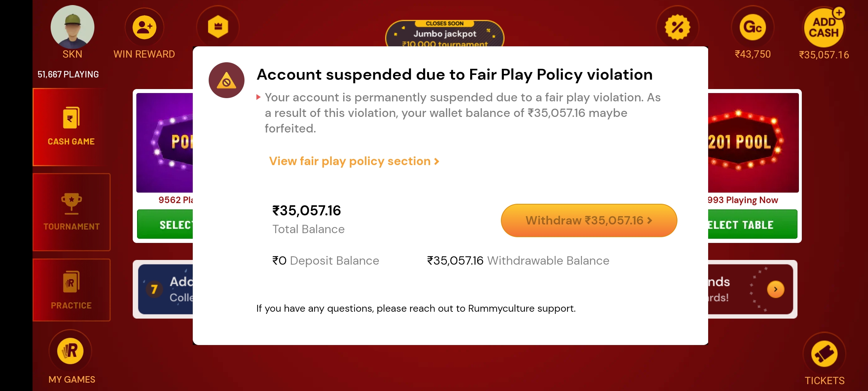This screenshot has width=868, height=391.
Task: Open the crown hexagon icon
Action: 218,26
